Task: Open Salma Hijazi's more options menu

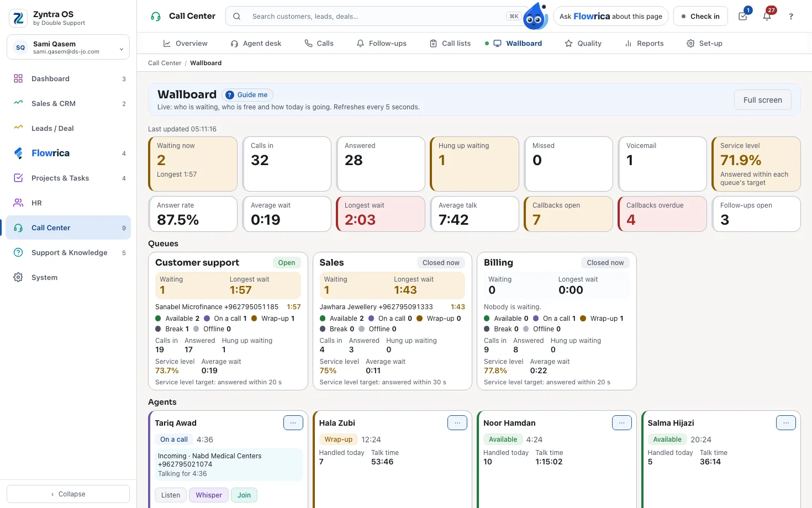Action: pos(786,423)
